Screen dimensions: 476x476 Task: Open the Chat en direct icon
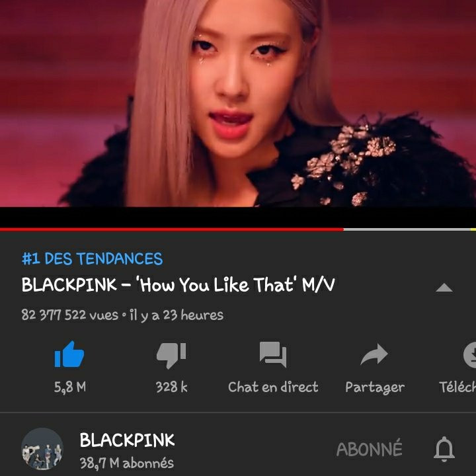click(273, 354)
